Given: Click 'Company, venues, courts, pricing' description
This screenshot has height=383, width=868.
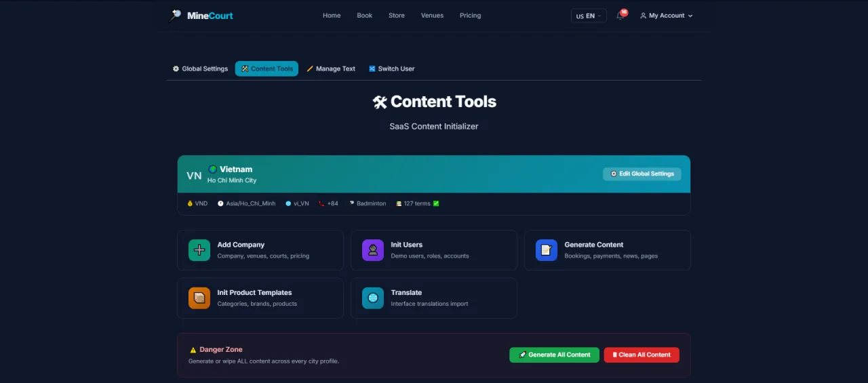Looking at the screenshot, I should click(263, 256).
